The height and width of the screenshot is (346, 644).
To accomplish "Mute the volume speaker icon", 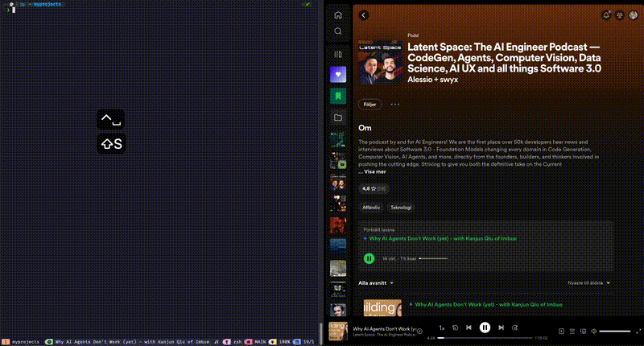I will [593, 332].
